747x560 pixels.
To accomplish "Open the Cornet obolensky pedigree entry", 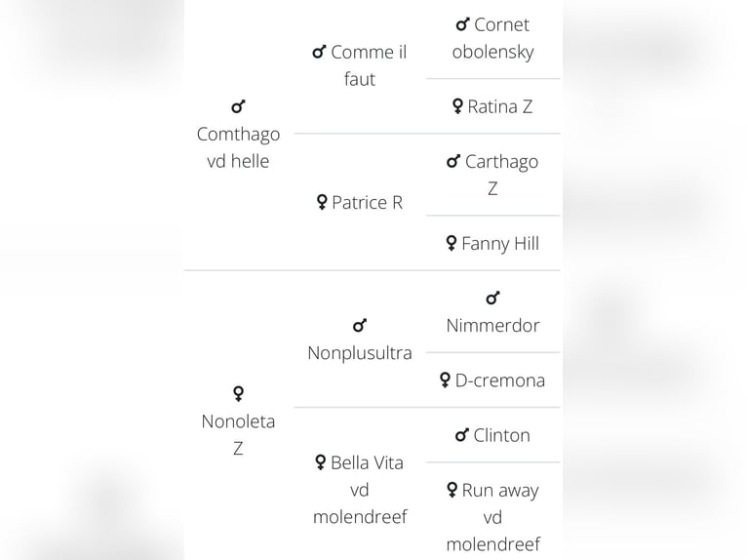I will 492,39.
